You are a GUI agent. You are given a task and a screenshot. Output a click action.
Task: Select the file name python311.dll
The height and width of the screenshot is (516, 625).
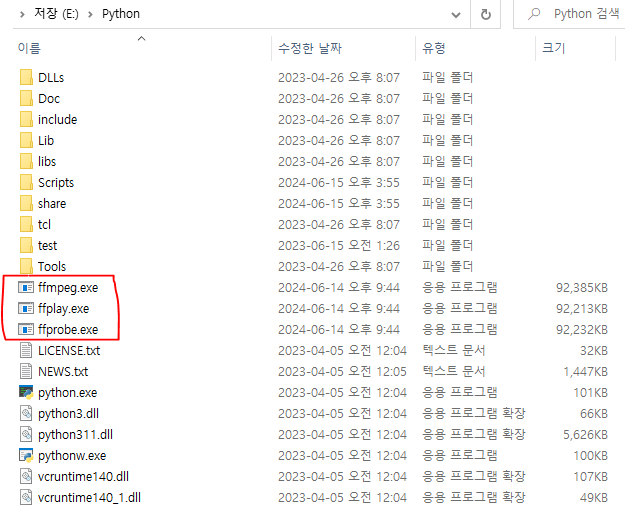click(x=75, y=434)
